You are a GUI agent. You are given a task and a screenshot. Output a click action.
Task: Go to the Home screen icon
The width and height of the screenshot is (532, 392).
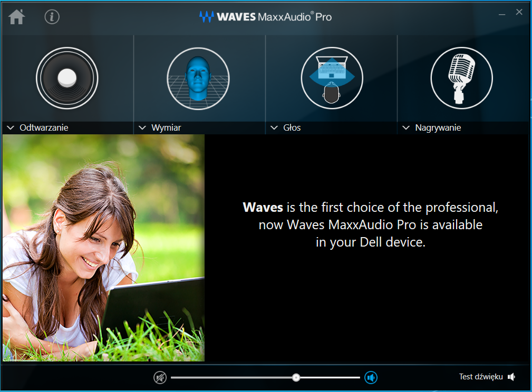point(17,17)
